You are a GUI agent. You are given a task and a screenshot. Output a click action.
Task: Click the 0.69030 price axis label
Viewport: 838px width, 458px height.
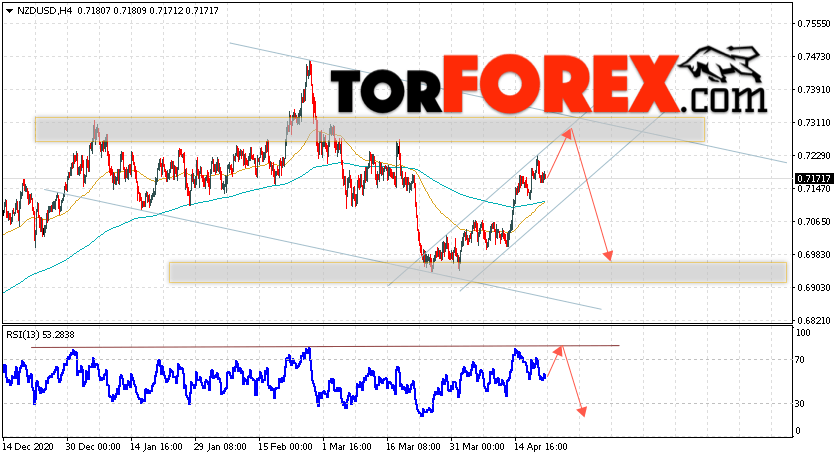click(814, 288)
